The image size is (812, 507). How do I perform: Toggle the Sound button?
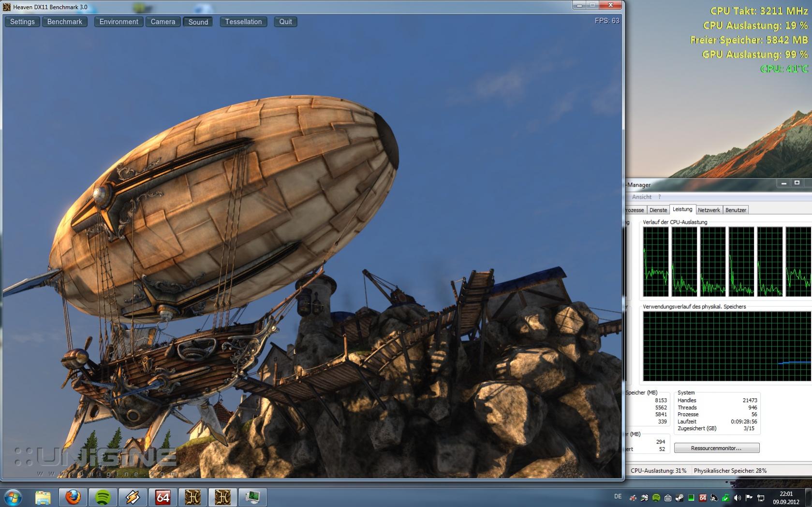tap(198, 22)
